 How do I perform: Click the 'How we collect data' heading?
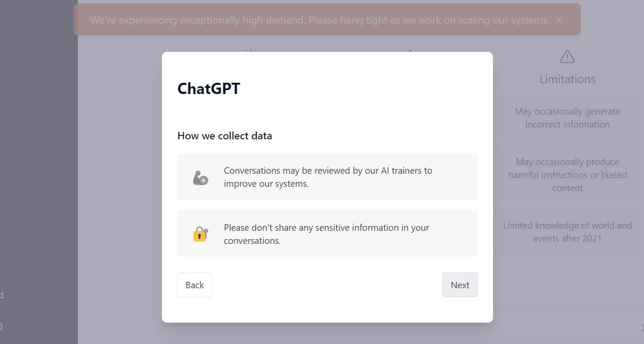(x=225, y=135)
